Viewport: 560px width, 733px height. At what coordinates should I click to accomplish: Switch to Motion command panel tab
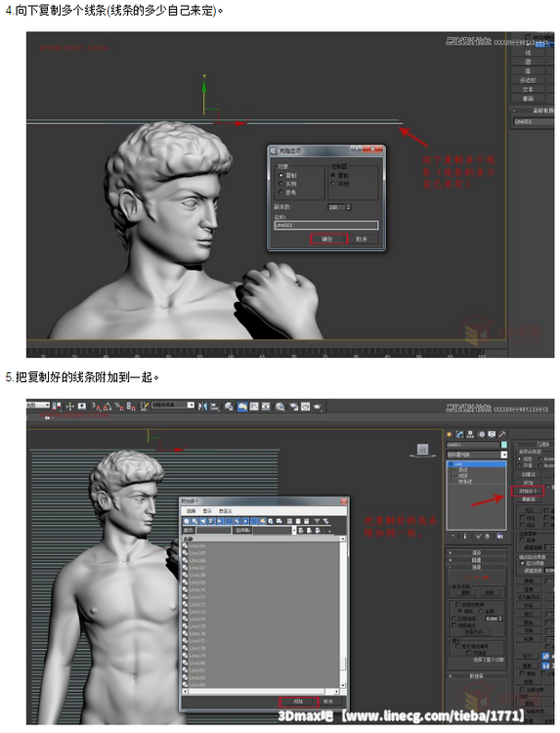pos(482,434)
